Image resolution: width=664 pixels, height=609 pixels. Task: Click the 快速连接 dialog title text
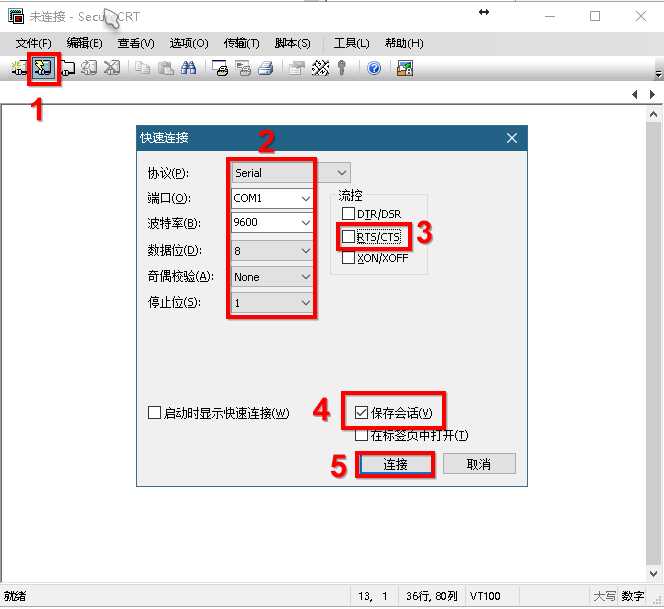coord(164,138)
